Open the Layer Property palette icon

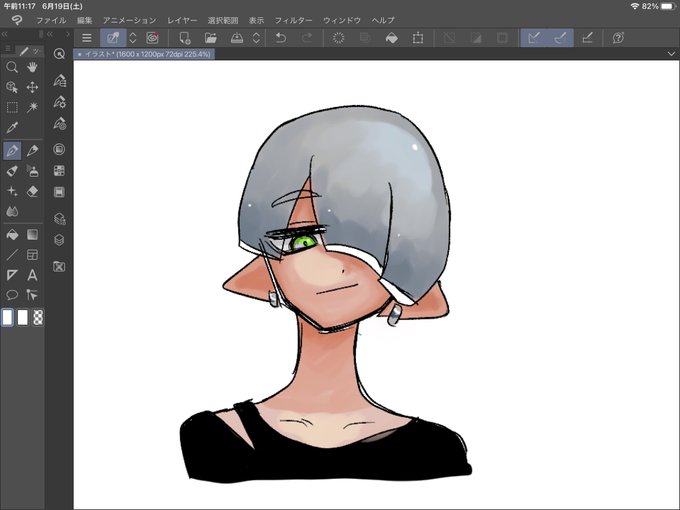(59, 219)
